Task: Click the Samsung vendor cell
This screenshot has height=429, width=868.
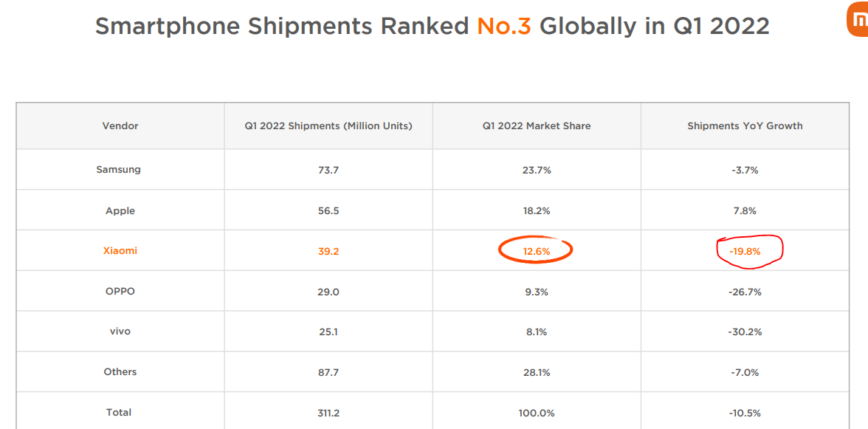Action: tap(118, 170)
